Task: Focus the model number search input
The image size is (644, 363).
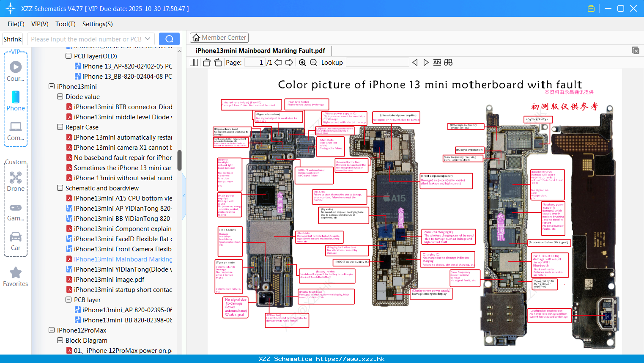Action: (86, 39)
